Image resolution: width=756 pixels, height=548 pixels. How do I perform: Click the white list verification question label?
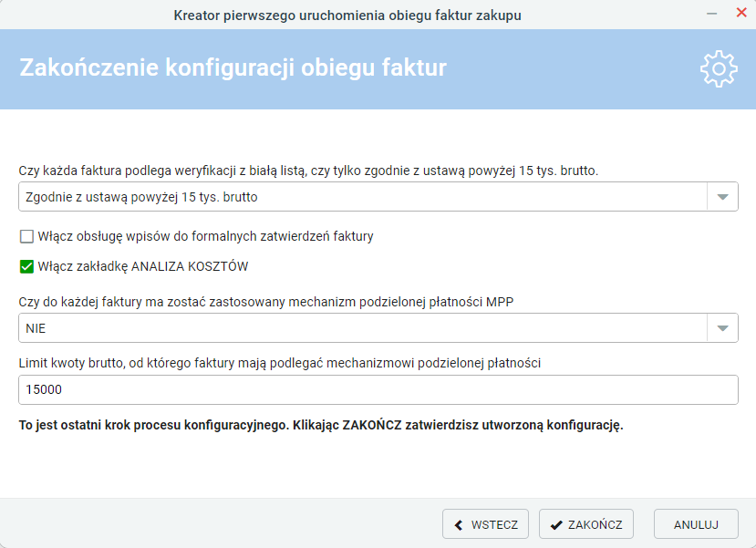tap(308, 171)
